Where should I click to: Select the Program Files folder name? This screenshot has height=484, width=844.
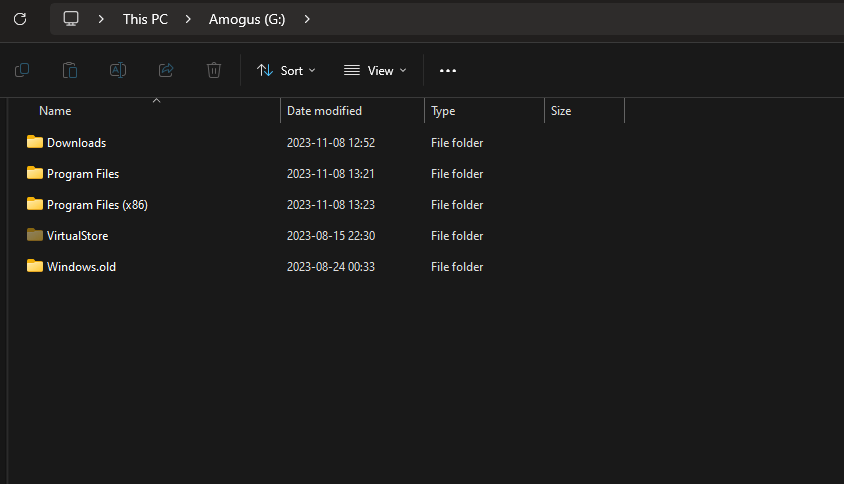(83, 174)
